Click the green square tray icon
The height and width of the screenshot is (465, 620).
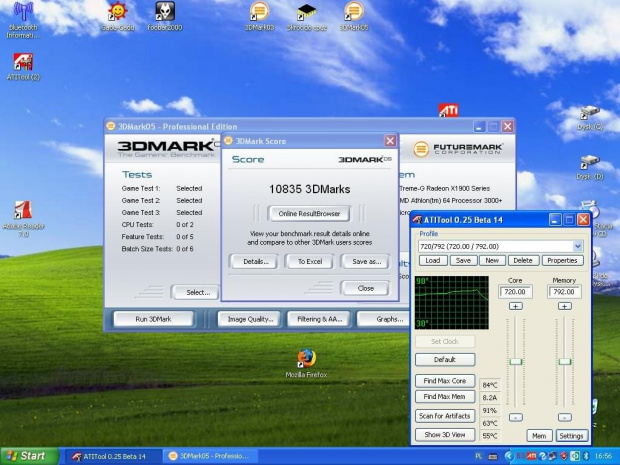[x=576, y=456]
